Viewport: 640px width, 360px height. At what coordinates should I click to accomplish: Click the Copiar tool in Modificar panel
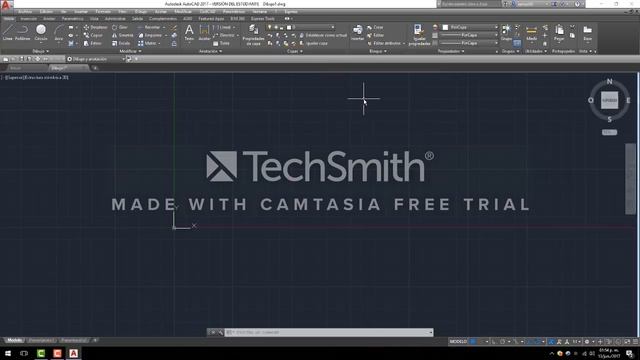pos(93,36)
